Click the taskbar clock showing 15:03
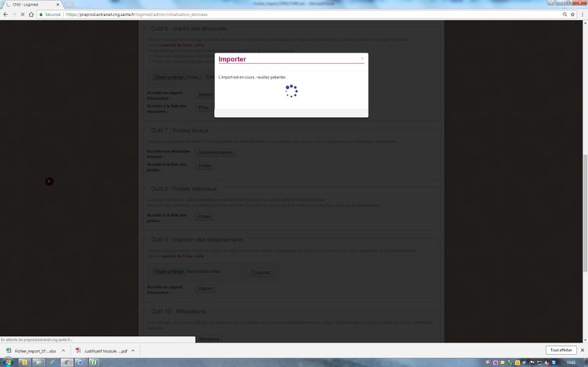This screenshot has width=588, height=367. pyautogui.click(x=571, y=363)
